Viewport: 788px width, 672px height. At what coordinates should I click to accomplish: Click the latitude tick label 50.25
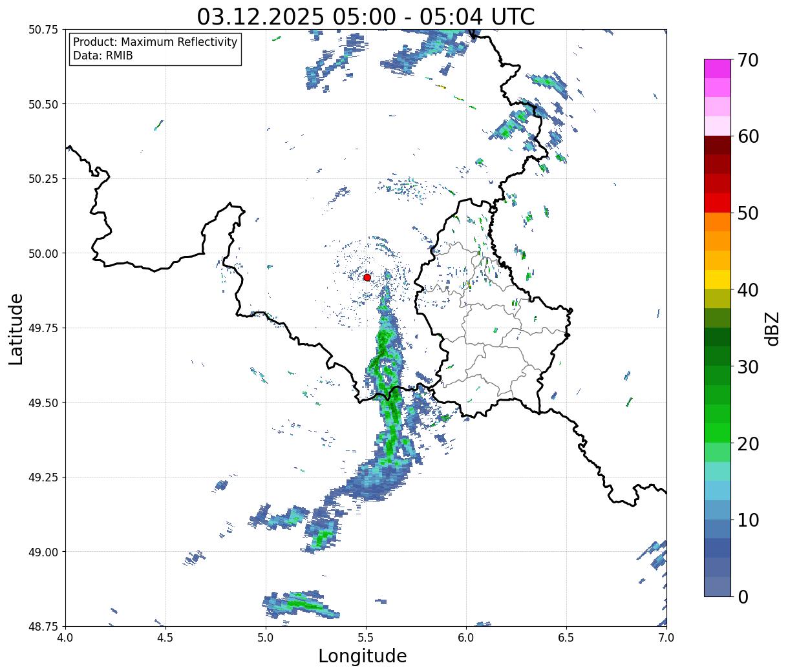pyautogui.click(x=43, y=179)
